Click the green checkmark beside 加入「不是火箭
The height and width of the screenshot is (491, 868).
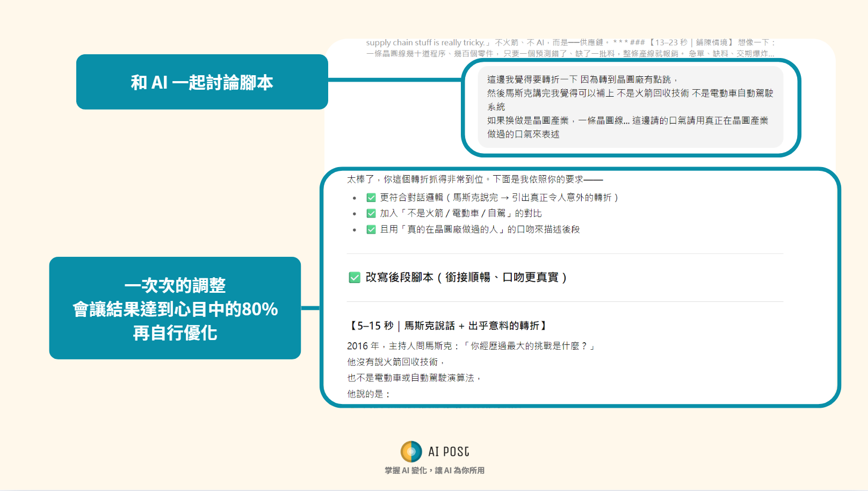click(x=371, y=213)
